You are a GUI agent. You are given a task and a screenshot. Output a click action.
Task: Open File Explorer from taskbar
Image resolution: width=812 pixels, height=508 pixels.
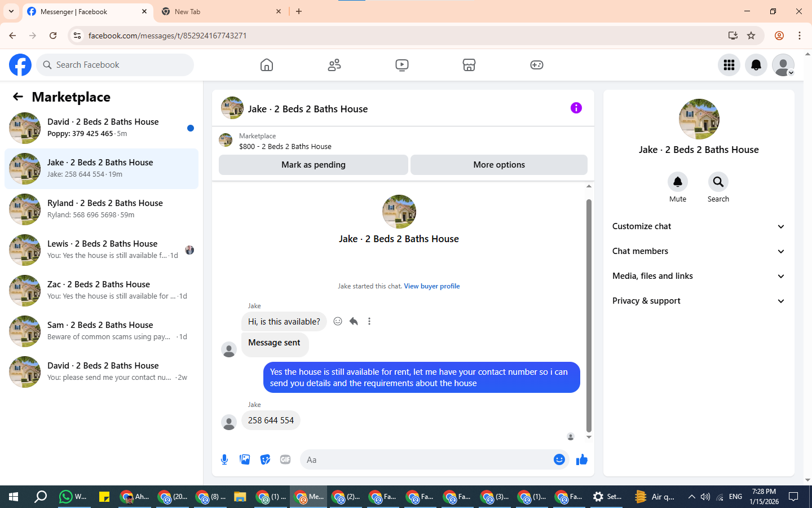click(x=240, y=497)
